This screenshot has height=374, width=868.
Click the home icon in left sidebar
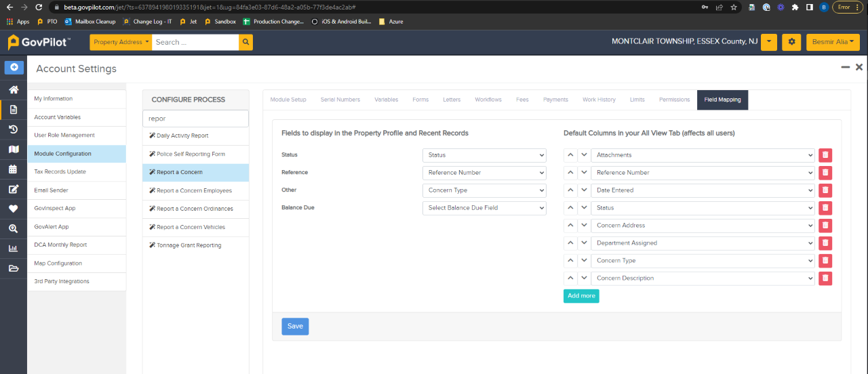tap(14, 90)
